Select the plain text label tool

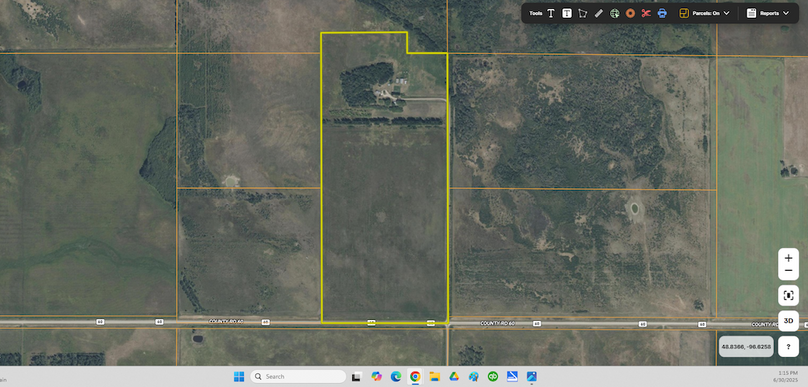(551, 13)
